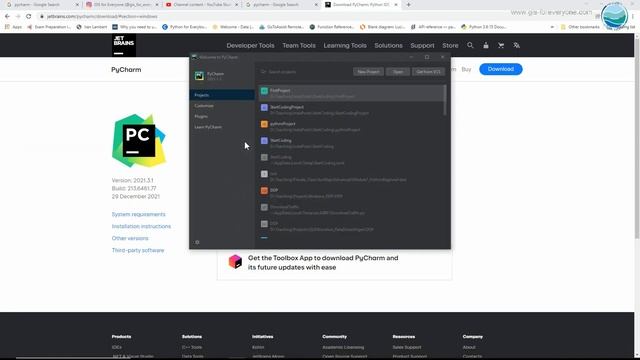Open the shopping cart icon in site header
The height and width of the screenshot is (360, 640).
point(501,45)
